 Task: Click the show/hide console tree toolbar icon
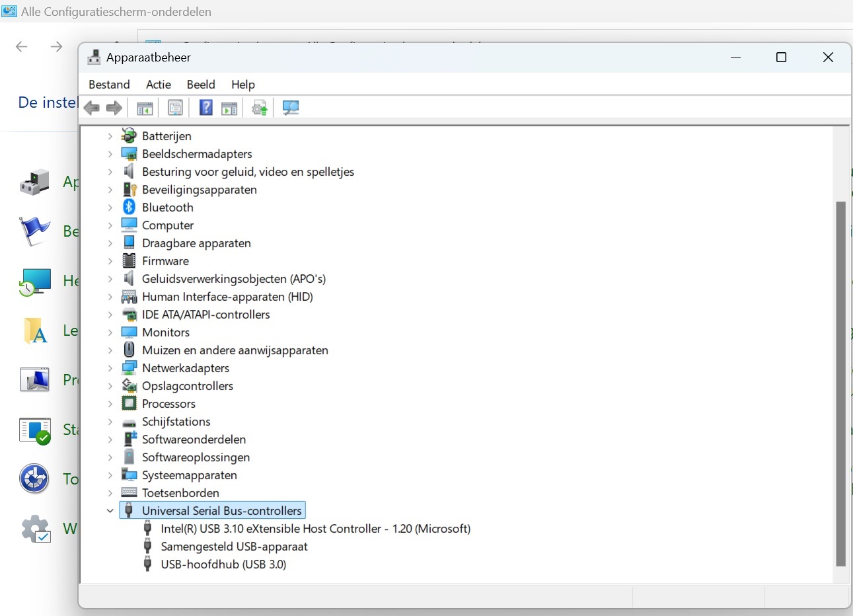(145, 108)
